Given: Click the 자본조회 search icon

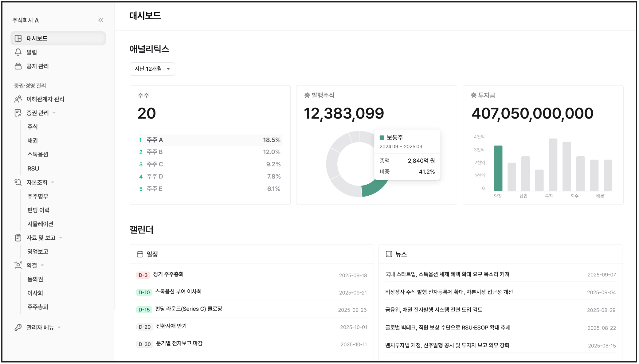Looking at the screenshot, I should [x=18, y=182].
